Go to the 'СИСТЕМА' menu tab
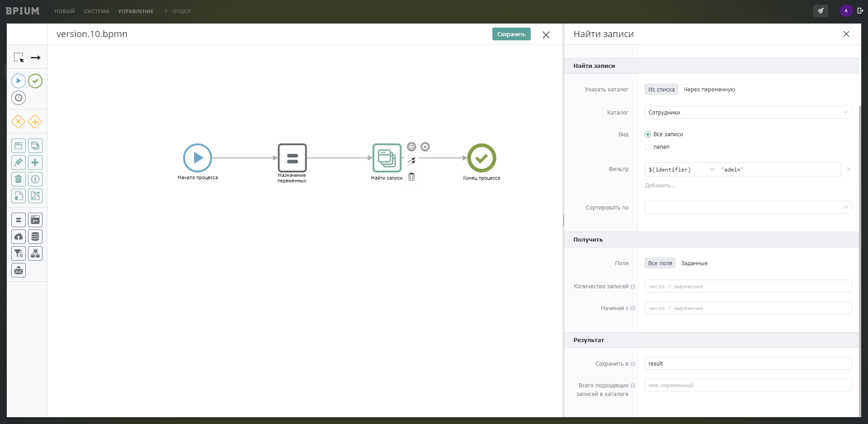The image size is (868, 424). pos(96,11)
